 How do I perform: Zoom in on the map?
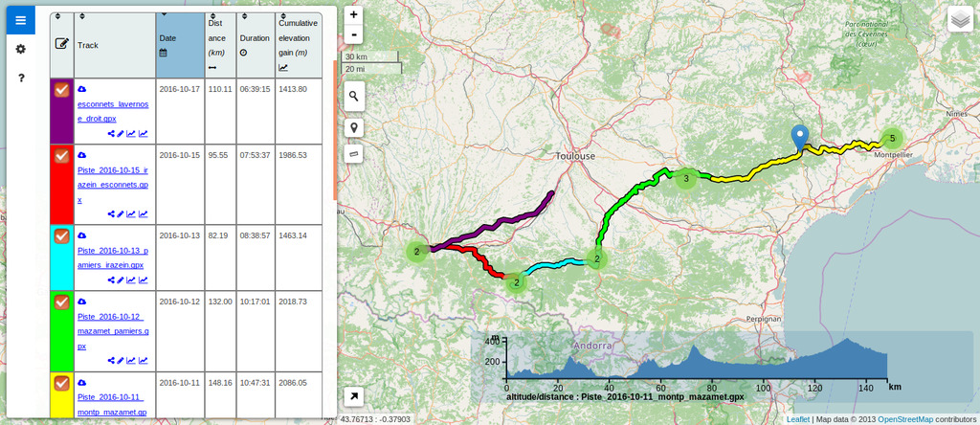(x=354, y=15)
